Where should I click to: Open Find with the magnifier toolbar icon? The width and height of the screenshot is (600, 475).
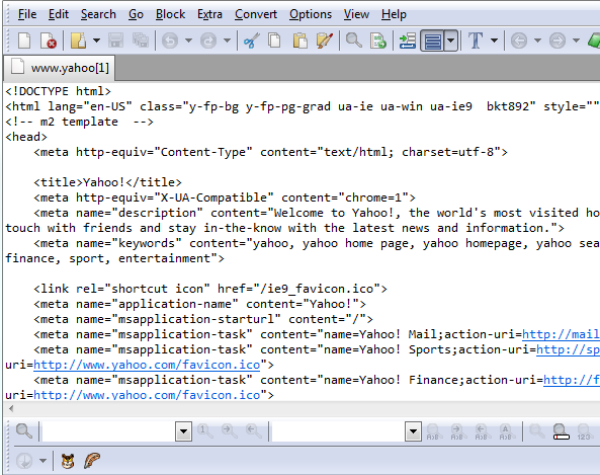(354, 41)
